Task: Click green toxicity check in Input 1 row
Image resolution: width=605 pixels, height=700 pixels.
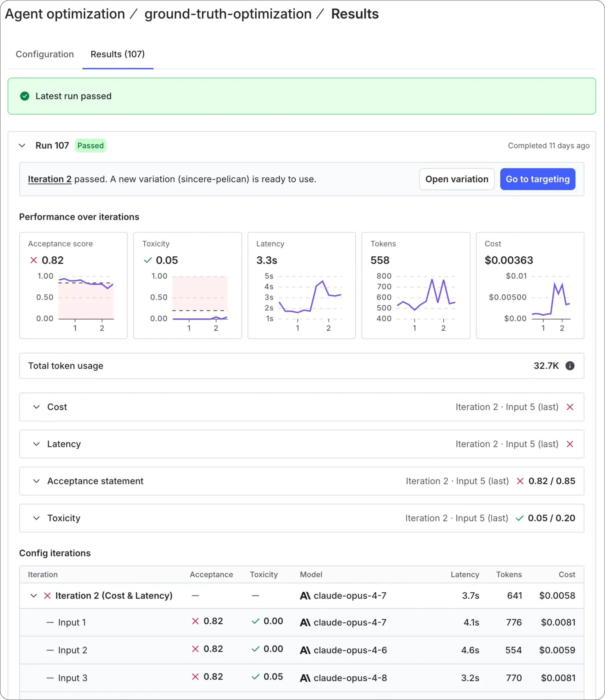Action: 256,621
